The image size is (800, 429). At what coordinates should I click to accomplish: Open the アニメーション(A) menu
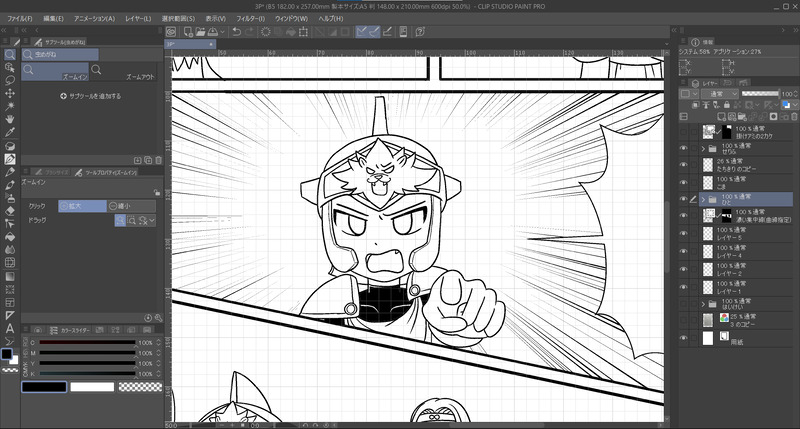[x=94, y=18]
